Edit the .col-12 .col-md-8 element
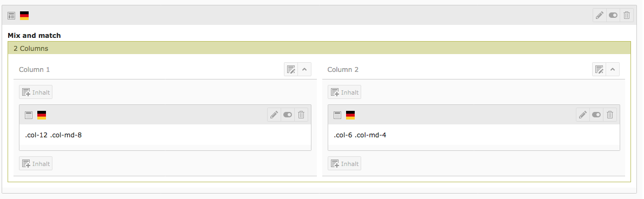644x199 pixels. (274, 115)
